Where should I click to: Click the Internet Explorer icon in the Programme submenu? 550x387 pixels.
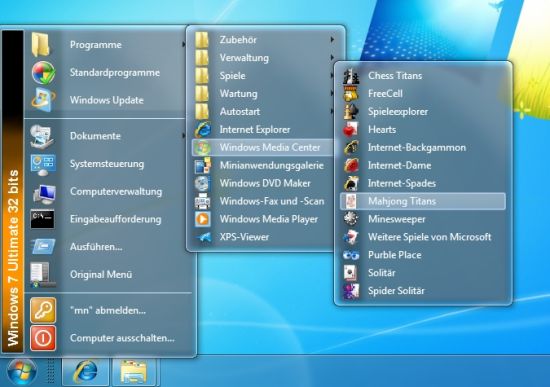[x=203, y=129]
